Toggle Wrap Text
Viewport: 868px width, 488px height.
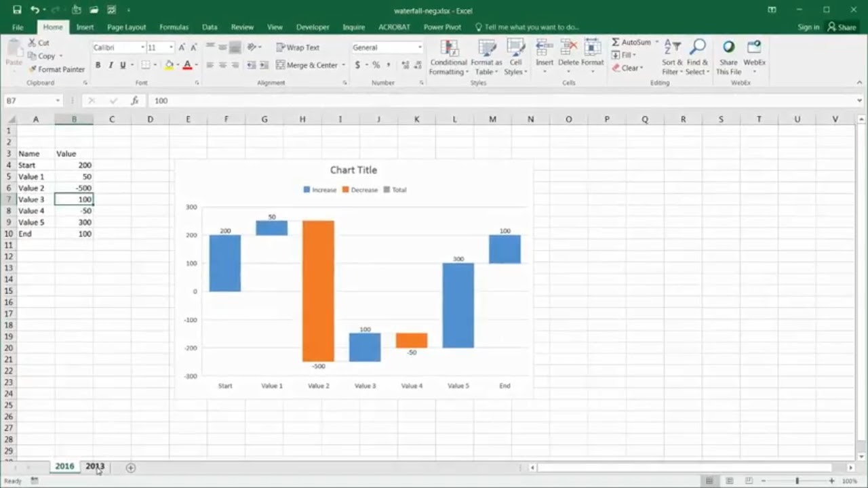coord(298,47)
